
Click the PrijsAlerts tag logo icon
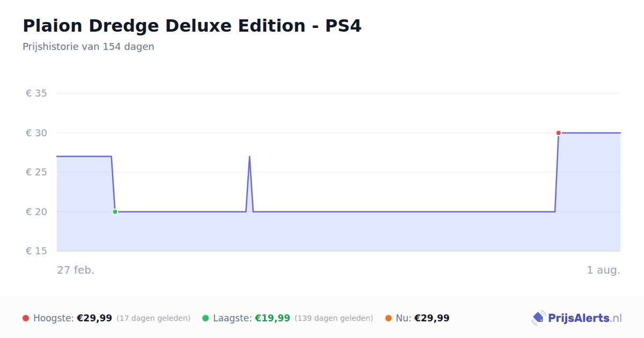(539, 318)
